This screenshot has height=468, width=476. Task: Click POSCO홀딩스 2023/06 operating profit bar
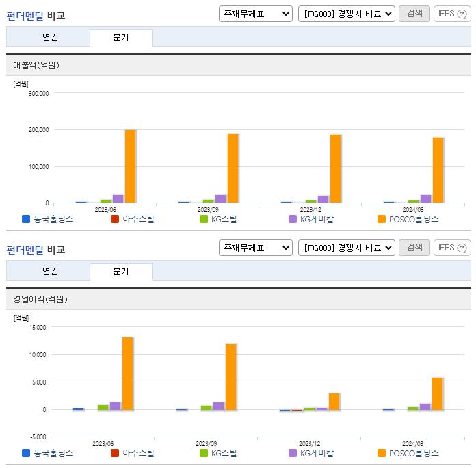click(128, 374)
